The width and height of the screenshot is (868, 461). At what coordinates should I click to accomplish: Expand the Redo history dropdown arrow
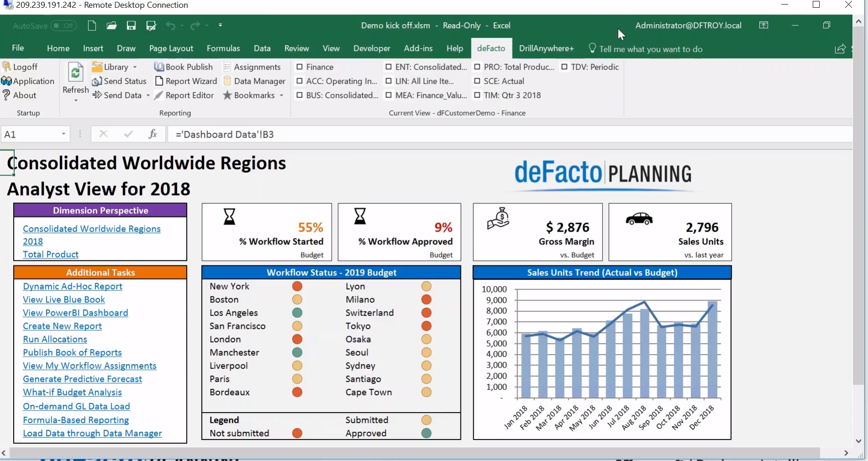point(207,26)
